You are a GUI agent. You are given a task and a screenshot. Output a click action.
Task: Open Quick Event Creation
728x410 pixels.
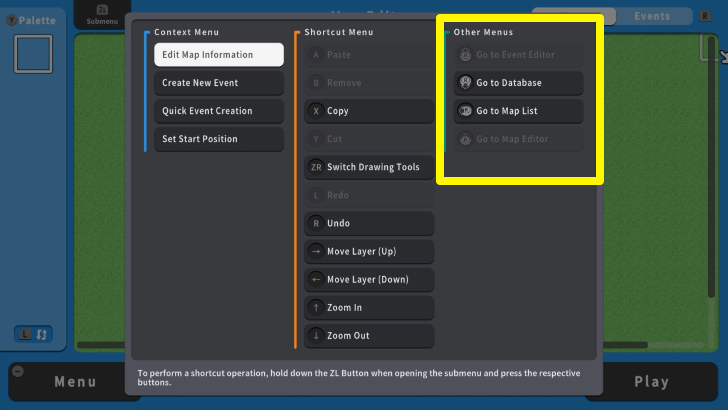219,111
